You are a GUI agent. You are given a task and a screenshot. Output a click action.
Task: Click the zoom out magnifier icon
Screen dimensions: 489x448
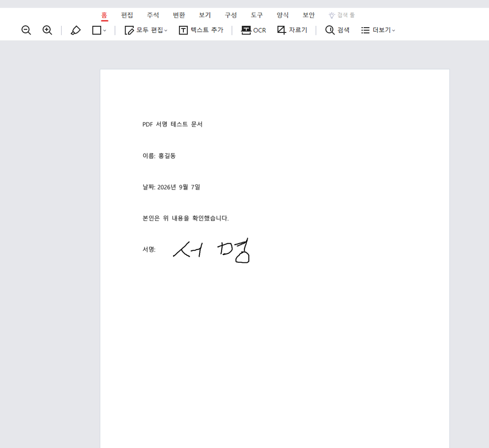tap(26, 30)
